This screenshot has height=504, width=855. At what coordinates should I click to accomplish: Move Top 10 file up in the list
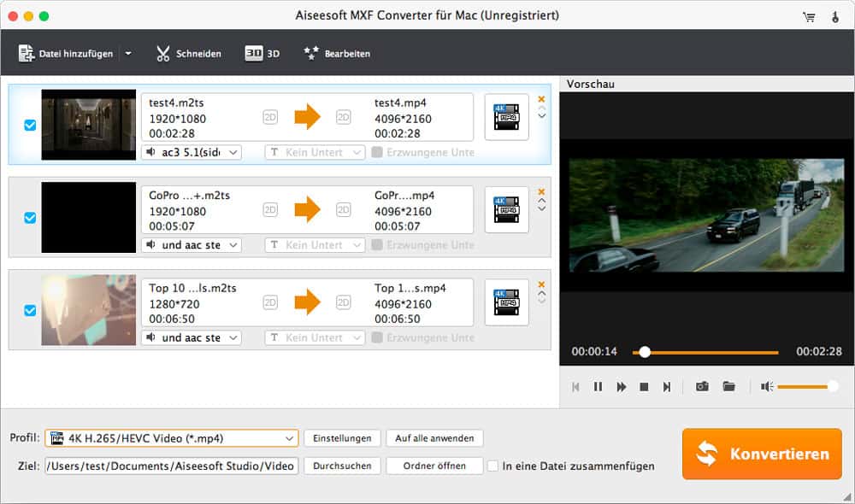541,294
